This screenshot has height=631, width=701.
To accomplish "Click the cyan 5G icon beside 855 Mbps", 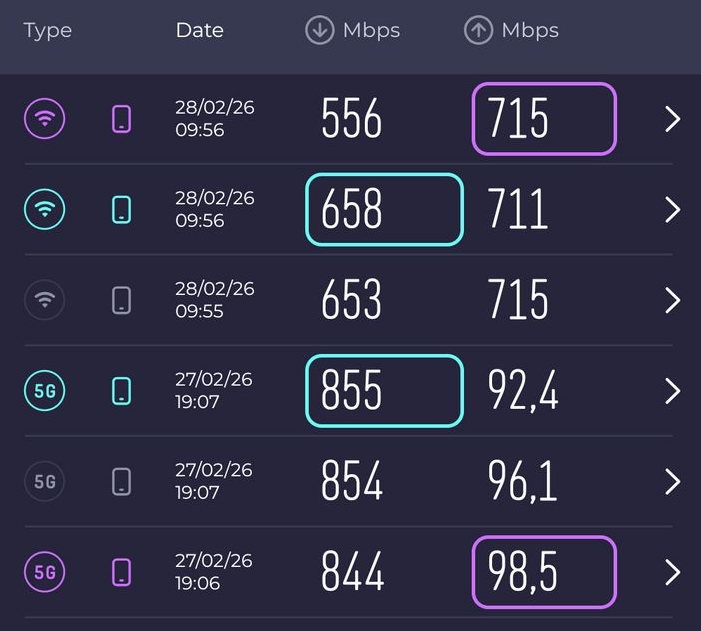I will coord(45,390).
